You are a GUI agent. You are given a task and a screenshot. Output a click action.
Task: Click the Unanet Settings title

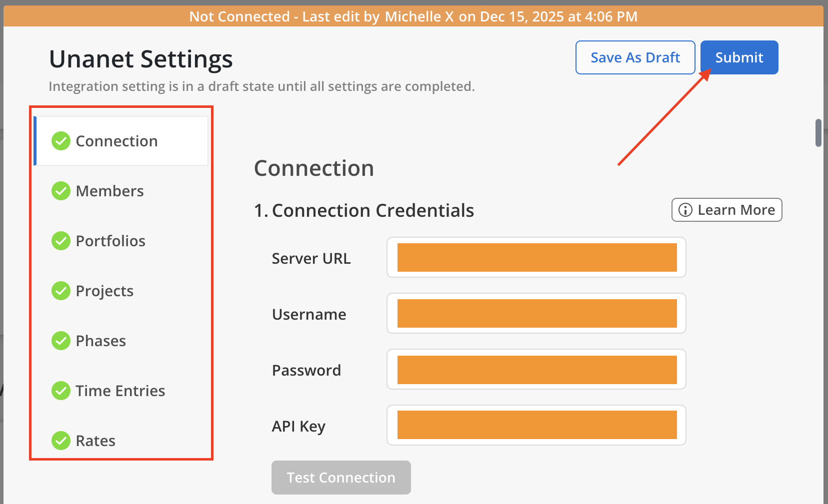click(x=141, y=59)
